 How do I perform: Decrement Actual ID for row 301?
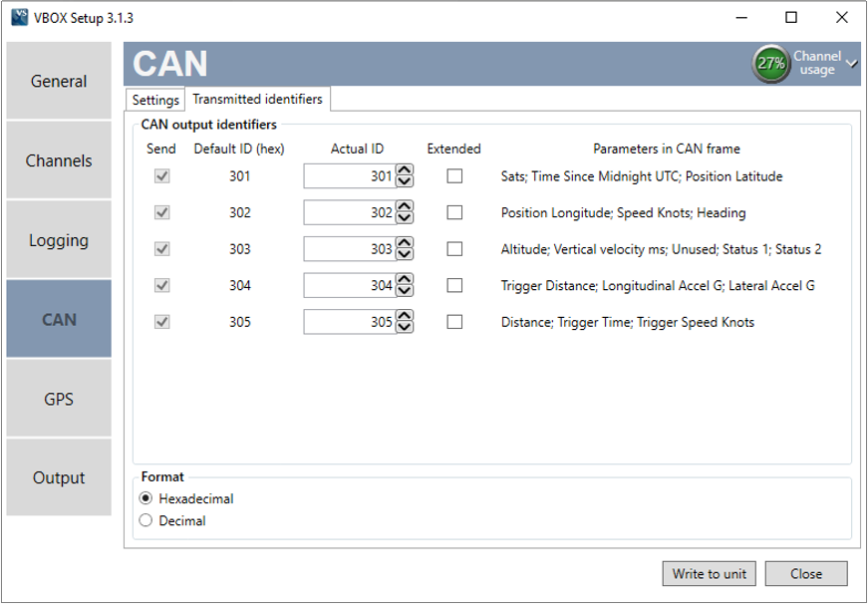coord(405,181)
